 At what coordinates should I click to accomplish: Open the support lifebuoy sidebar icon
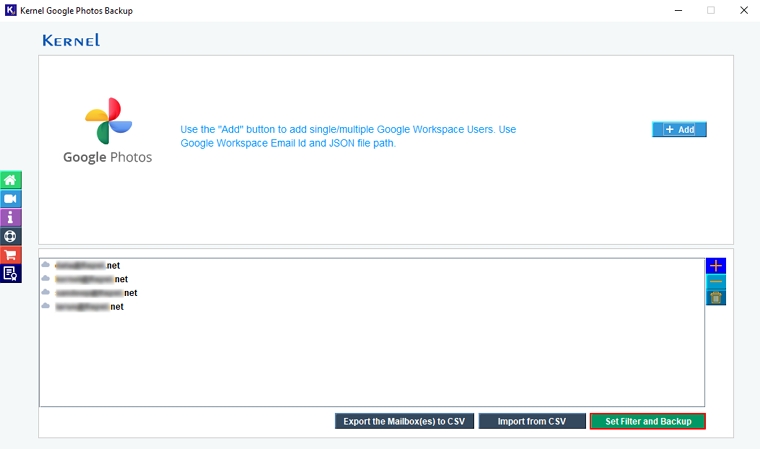(x=11, y=236)
